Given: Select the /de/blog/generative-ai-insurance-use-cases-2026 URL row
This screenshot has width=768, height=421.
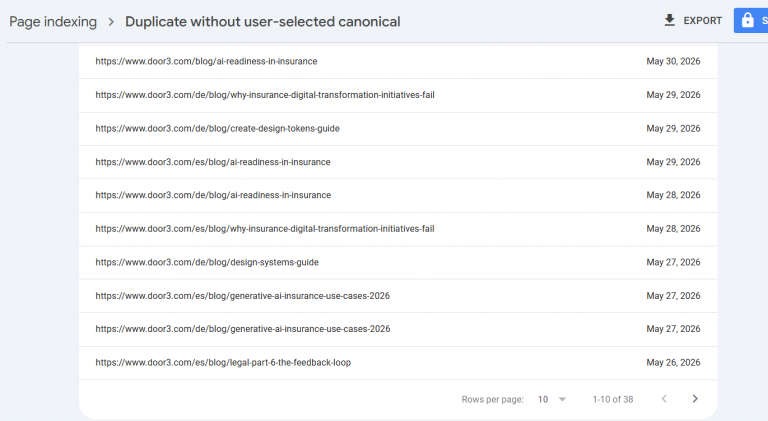Looking at the screenshot, I should point(398,329).
